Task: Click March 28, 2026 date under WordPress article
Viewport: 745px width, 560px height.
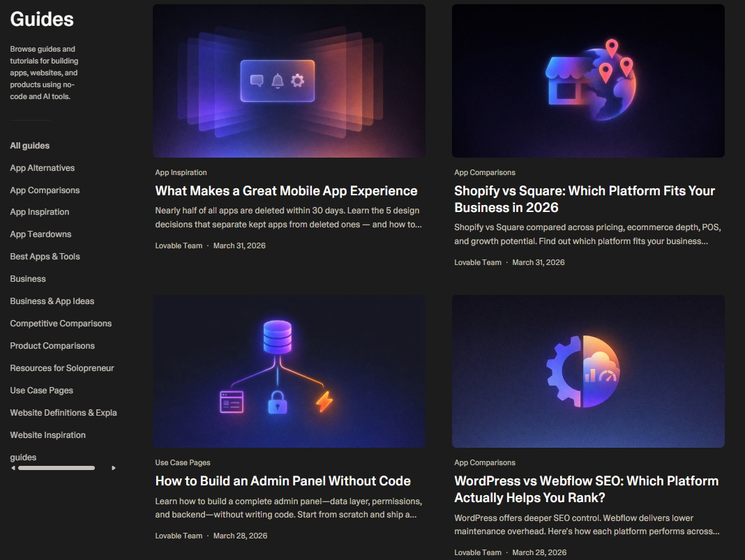Action: click(x=539, y=553)
